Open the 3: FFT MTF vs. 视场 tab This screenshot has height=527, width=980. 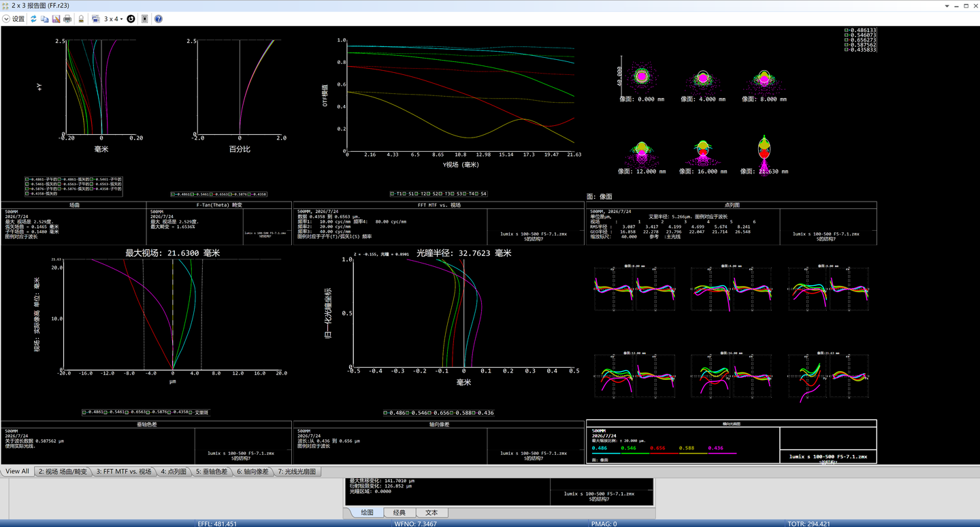click(124, 471)
